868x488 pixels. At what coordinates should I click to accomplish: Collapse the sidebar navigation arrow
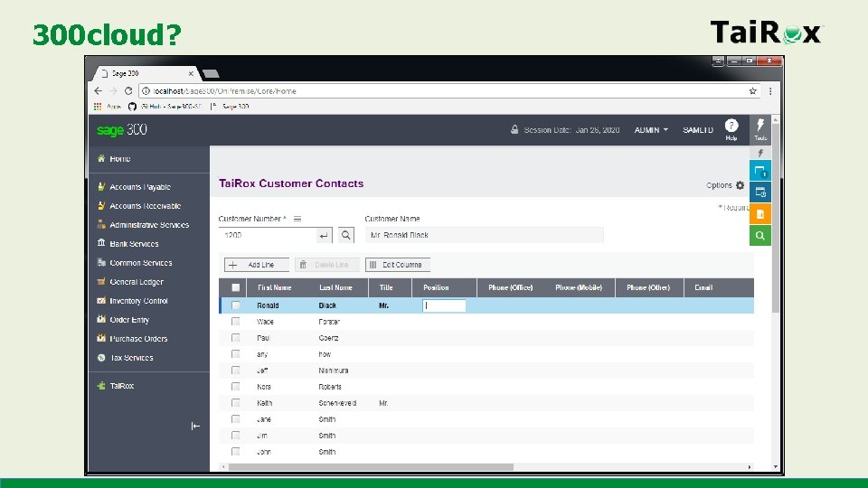(x=195, y=426)
